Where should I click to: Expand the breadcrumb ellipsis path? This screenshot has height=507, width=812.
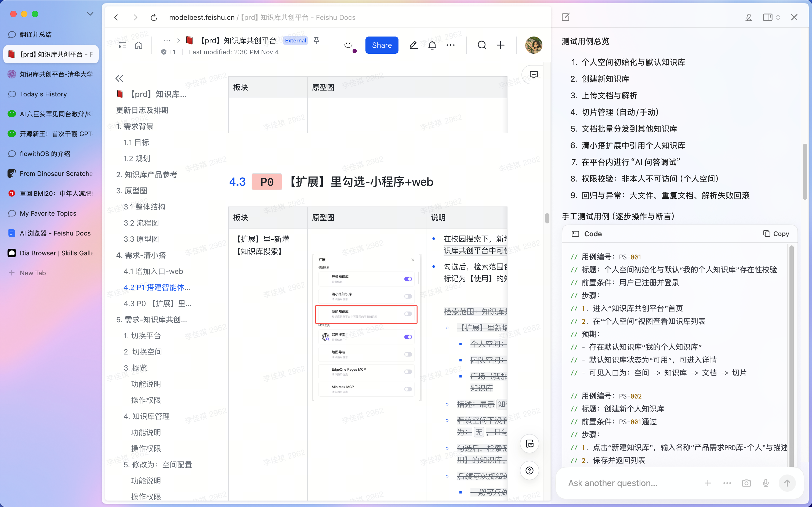pyautogui.click(x=167, y=41)
